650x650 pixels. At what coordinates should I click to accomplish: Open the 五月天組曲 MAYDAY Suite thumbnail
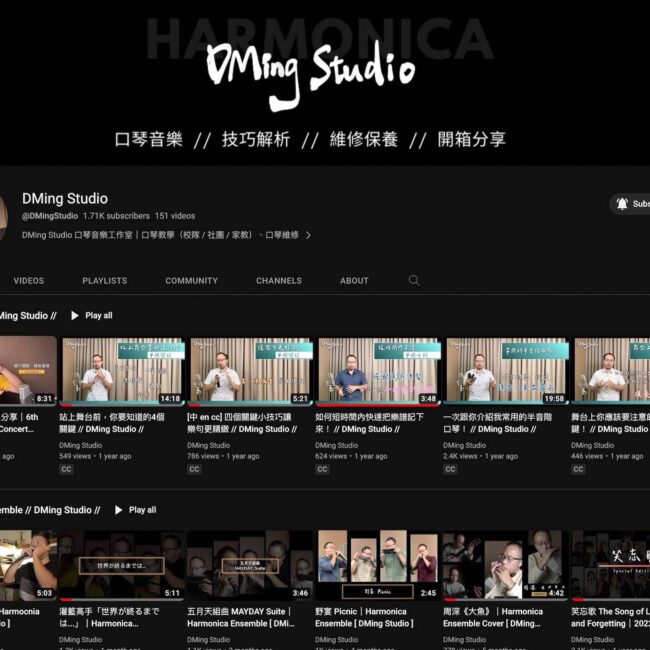point(250,564)
